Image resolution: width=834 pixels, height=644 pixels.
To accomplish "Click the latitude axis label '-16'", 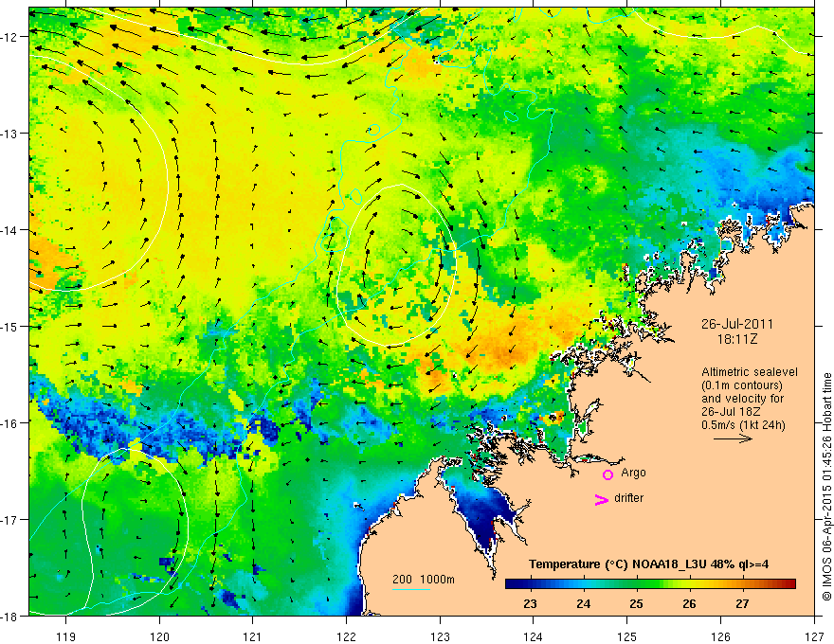I will [x=10, y=423].
